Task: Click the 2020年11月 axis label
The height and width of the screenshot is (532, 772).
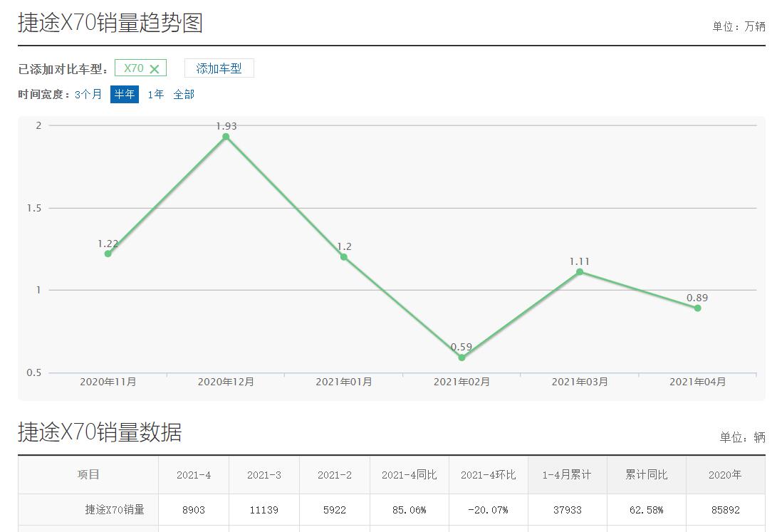Action: [108, 382]
